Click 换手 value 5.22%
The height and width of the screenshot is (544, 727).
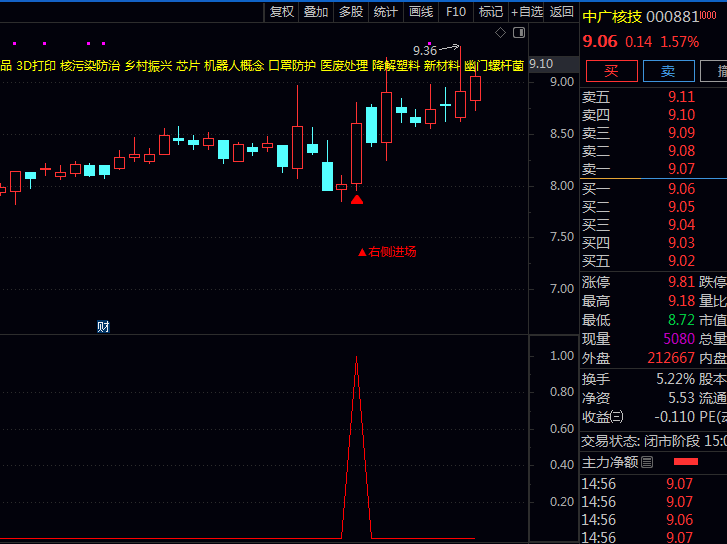tap(676, 380)
